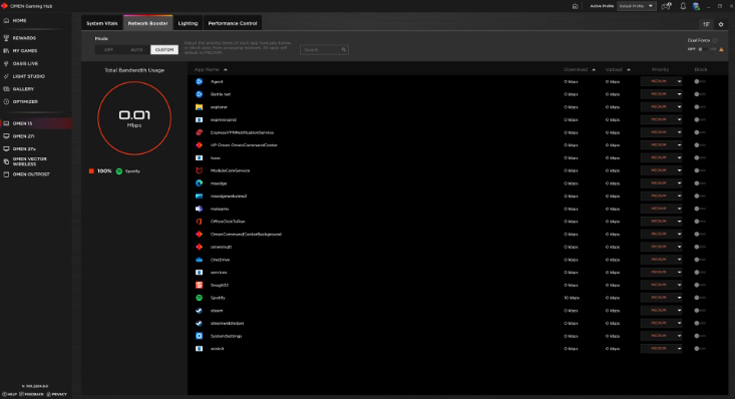Expand the Active Profile dropdown
Image resolution: width=735 pixels, height=399 pixels.
pyautogui.click(x=637, y=6)
